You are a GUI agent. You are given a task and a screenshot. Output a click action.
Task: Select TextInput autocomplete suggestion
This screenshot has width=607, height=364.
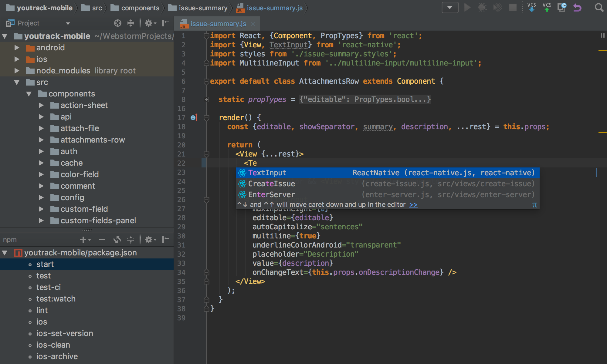[x=266, y=173]
